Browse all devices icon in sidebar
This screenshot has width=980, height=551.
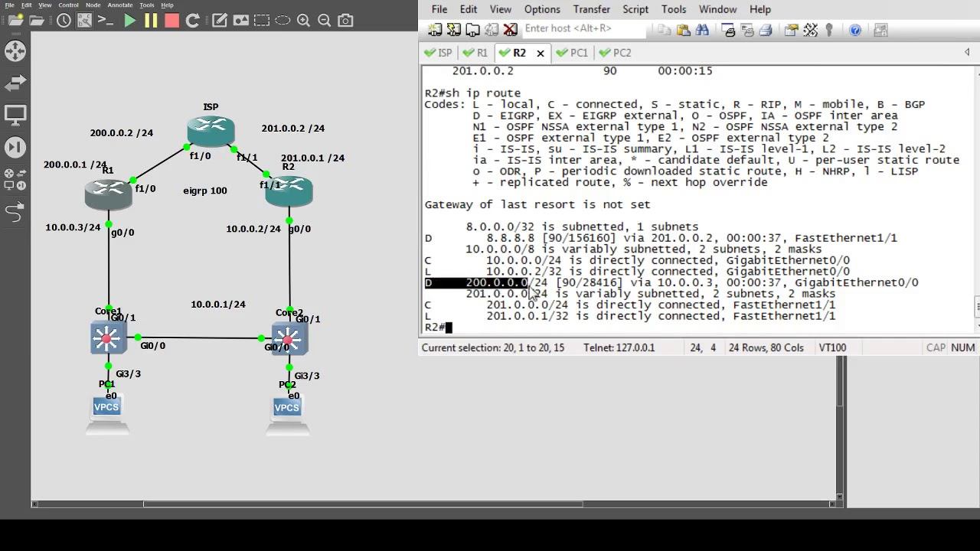(x=15, y=179)
